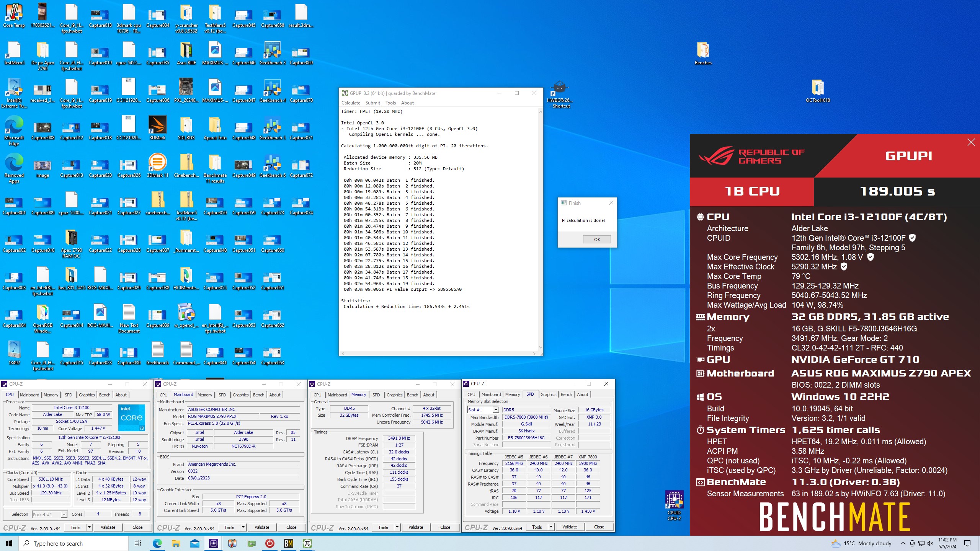
Task: Close the Finish dialog with X
Action: click(611, 203)
